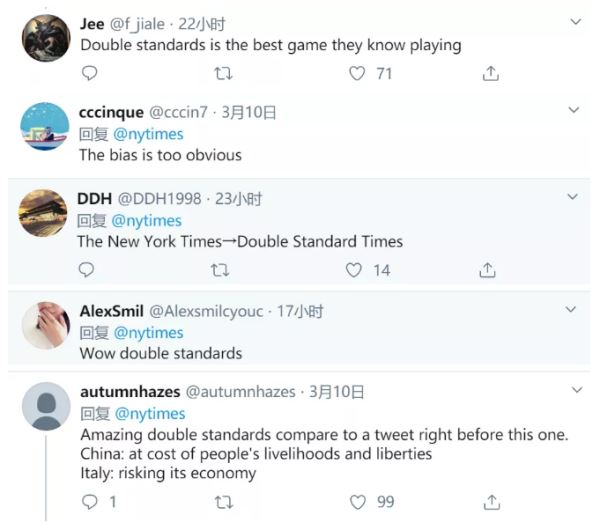Open autumnhazes' default profile picture
The width and height of the screenshot is (600, 523).
(x=46, y=406)
